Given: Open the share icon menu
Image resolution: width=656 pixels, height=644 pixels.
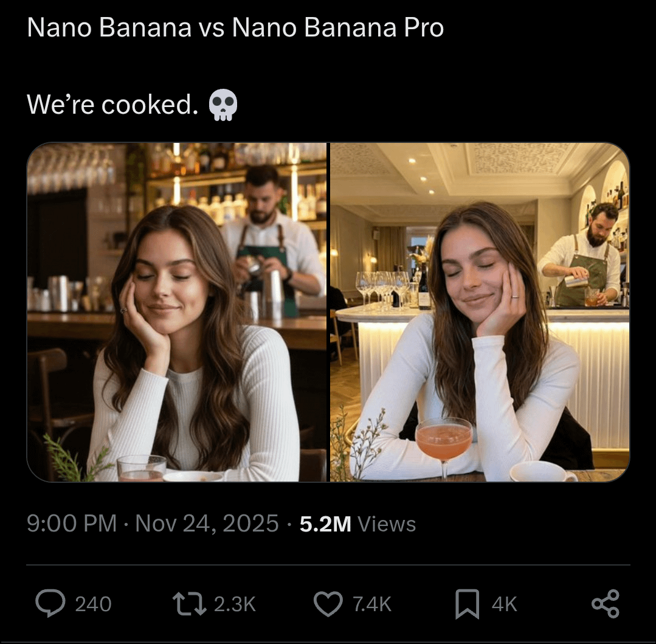Looking at the screenshot, I should tap(605, 603).
